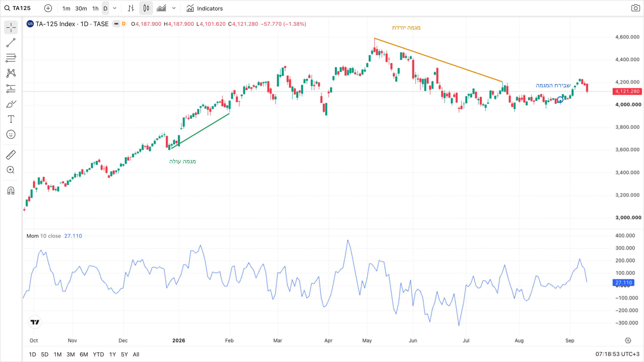Viewport: 644px width, 362px height.
Task: Set range to 3M
Action: (71, 354)
